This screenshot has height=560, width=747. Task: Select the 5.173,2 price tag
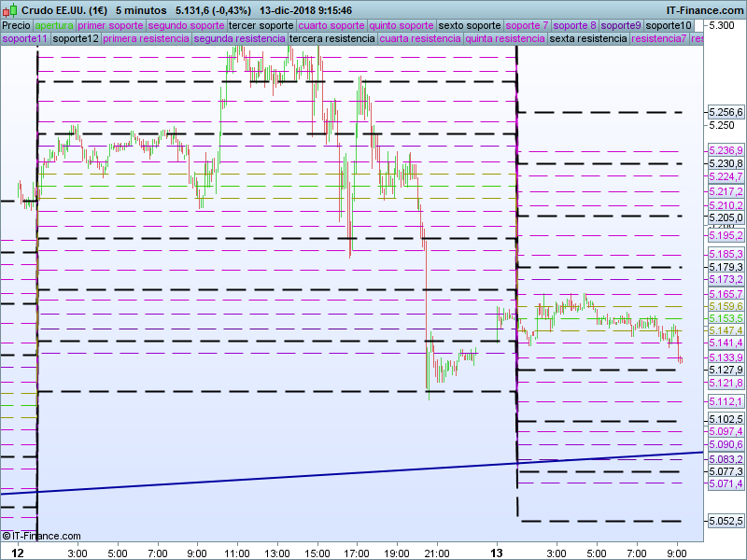tap(726, 279)
